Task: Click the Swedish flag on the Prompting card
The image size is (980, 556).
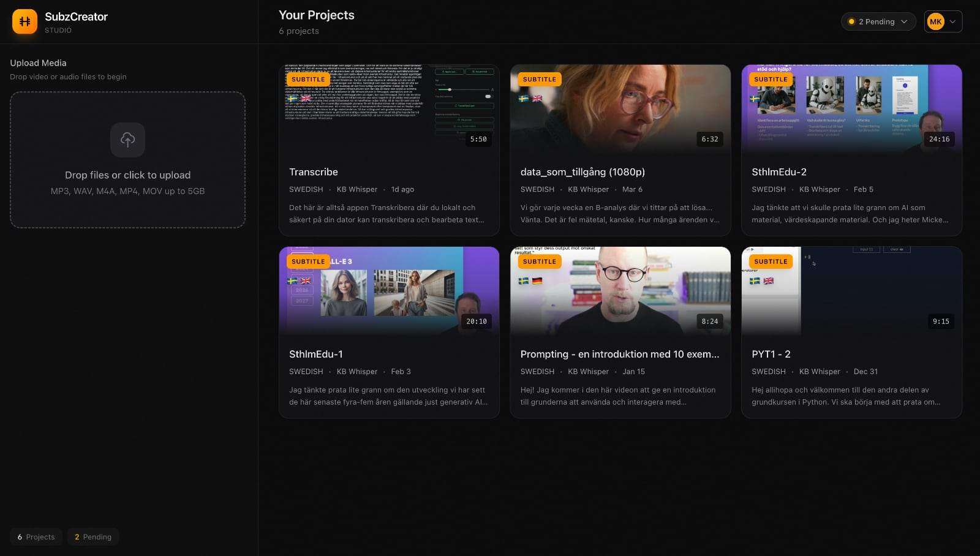Action: [523, 281]
